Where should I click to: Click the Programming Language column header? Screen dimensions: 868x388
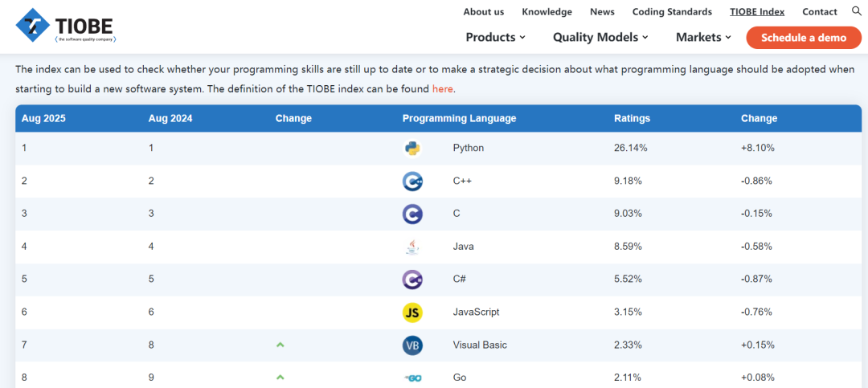[460, 118]
